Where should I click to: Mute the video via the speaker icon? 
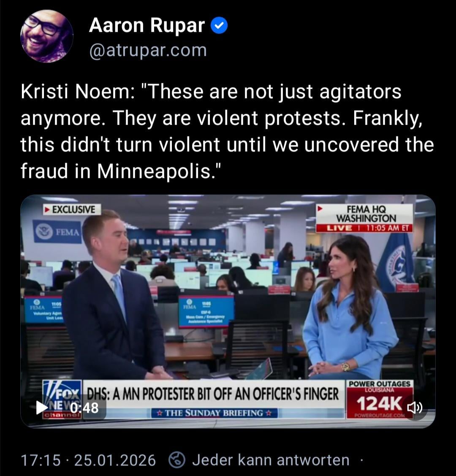[x=415, y=408]
